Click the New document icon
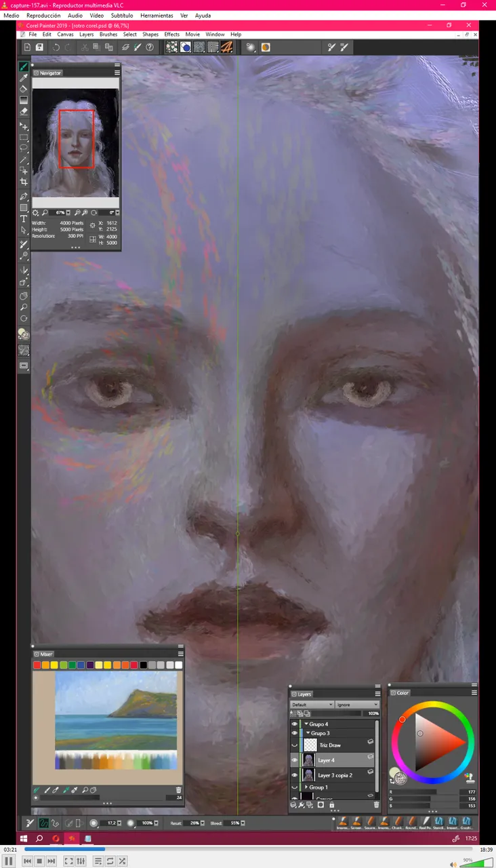The width and height of the screenshot is (496, 868). click(27, 47)
